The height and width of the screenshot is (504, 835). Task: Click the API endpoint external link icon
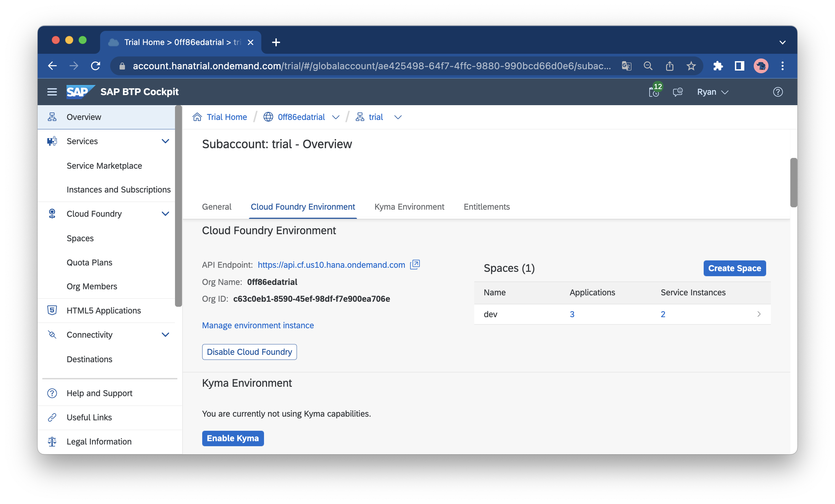coord(415,264)
